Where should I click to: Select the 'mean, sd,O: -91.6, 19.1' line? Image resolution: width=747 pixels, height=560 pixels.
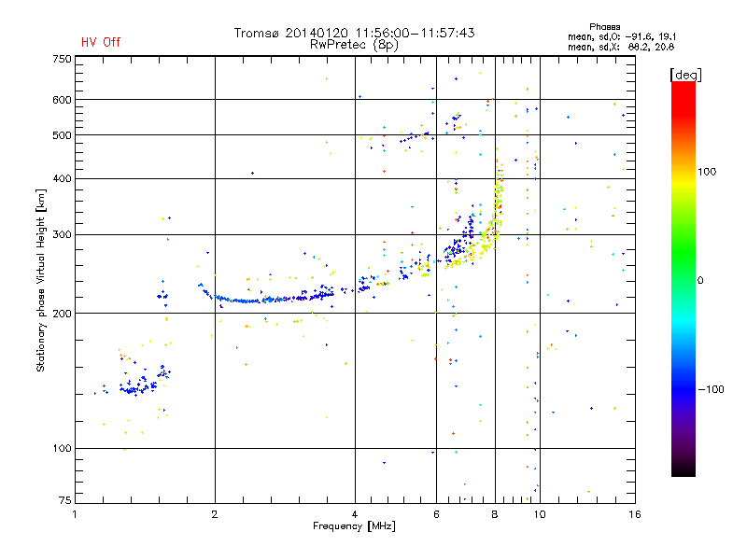point(622,36)
